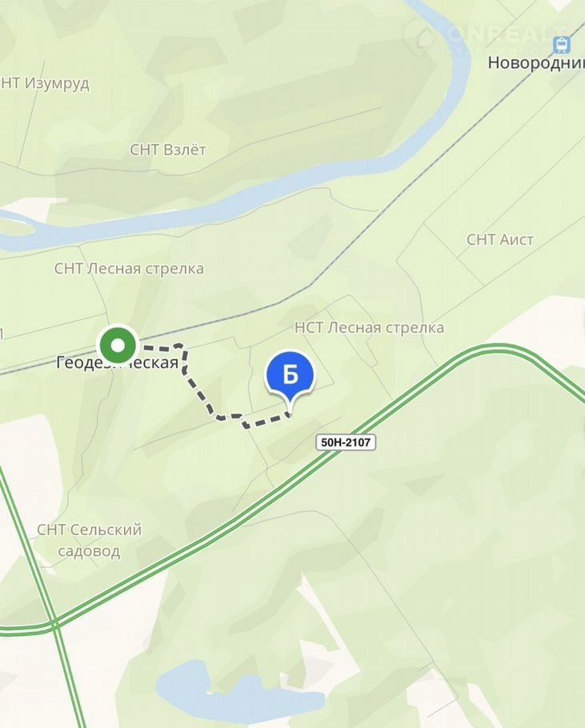This screenshot has height=728, width=585.
Task: Select the СНТ Аист label
Action: [499, 239]
